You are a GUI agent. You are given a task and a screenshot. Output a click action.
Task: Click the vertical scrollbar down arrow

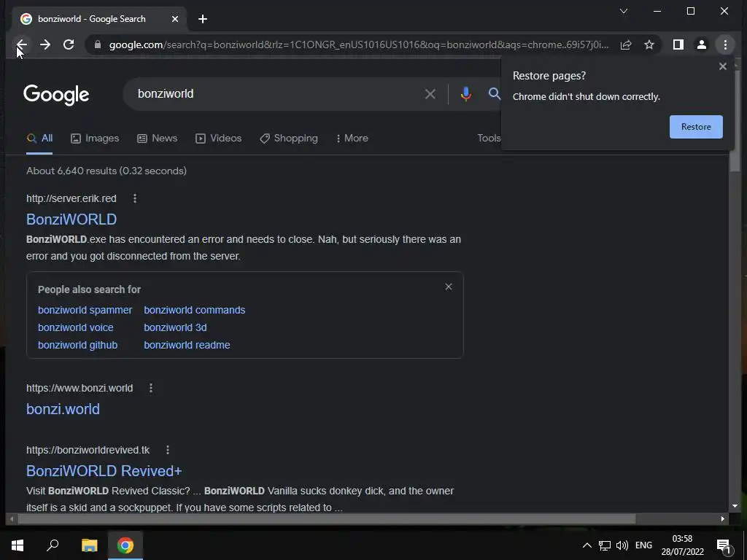coord(735,506)
